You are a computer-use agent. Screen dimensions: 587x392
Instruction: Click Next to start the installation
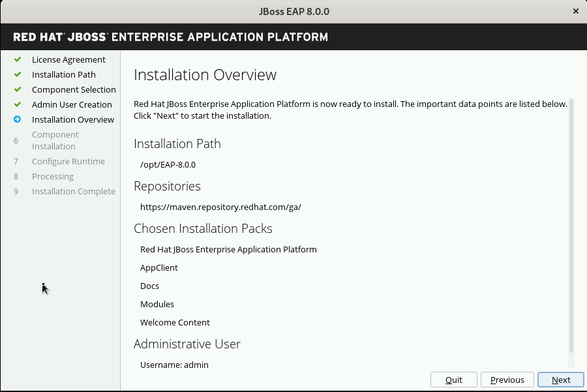pos(560,380)
